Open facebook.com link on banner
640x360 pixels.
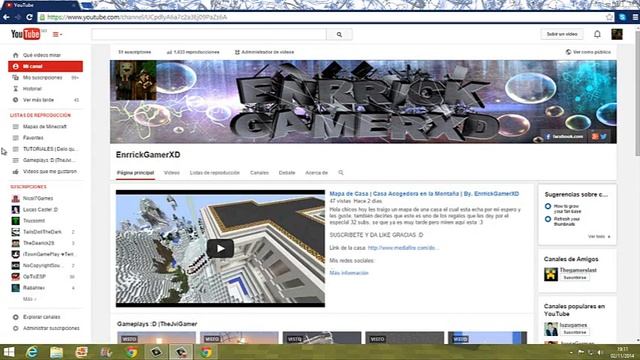[x=564, y=137]
